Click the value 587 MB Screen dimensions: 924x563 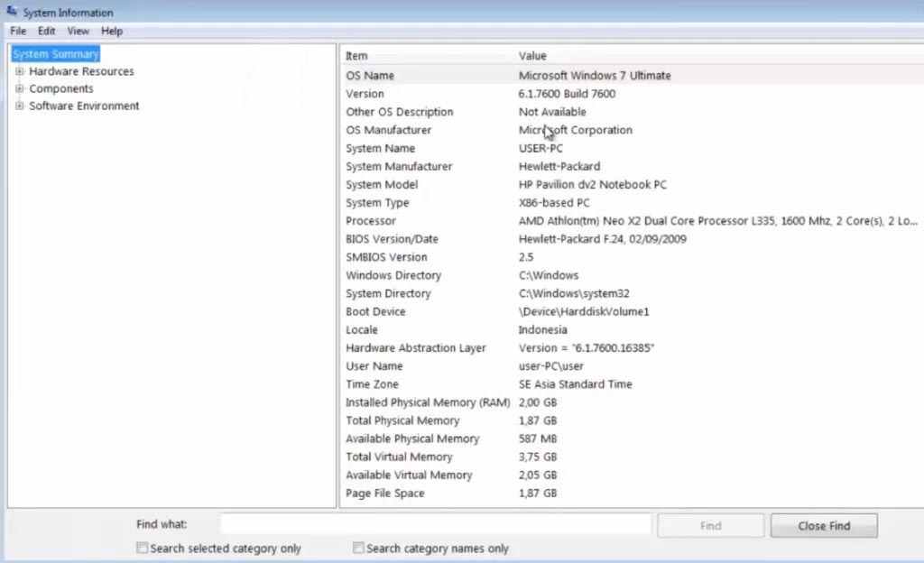coord(538,438)
